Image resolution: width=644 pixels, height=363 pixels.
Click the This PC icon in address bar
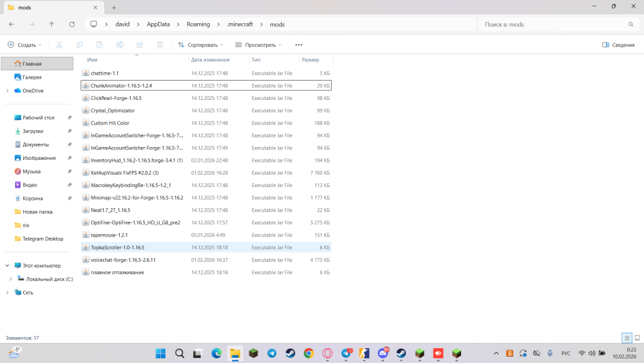93,25
